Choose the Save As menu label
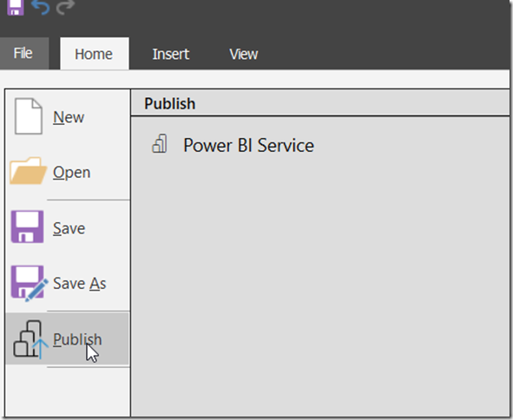Viewport: 513px width, 420px height. point(80,283)
